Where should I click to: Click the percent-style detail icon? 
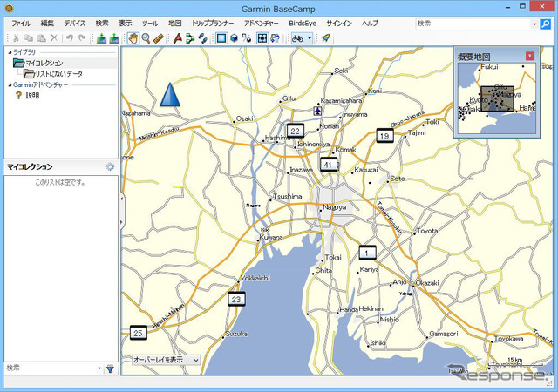coord(247,38)
